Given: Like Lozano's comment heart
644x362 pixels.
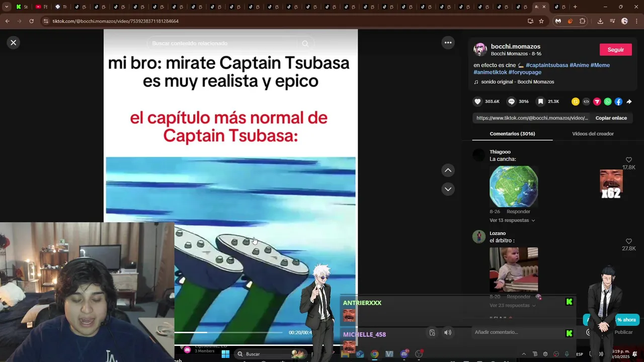Looking at the screenshot, I should (628, 241).
